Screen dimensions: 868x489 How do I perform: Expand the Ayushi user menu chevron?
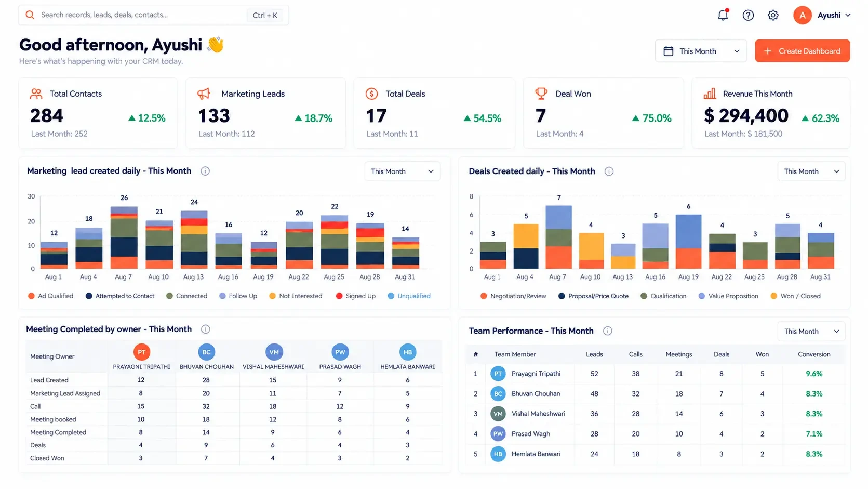848,15
